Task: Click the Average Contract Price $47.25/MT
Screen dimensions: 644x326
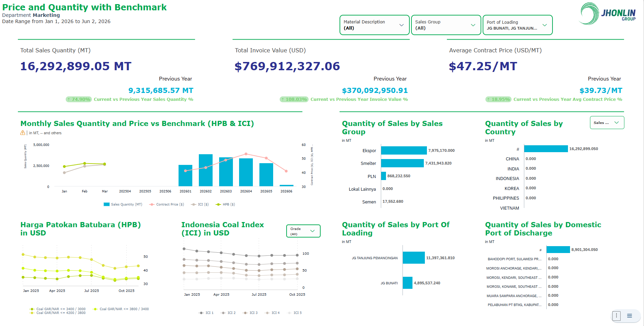Action: pyautogui.click(x=483, y=66)
